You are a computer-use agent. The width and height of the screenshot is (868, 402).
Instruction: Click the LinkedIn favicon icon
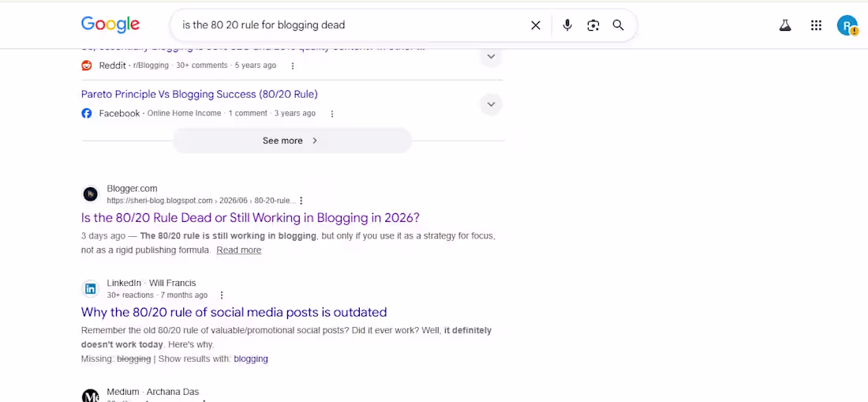coord(90,288)
